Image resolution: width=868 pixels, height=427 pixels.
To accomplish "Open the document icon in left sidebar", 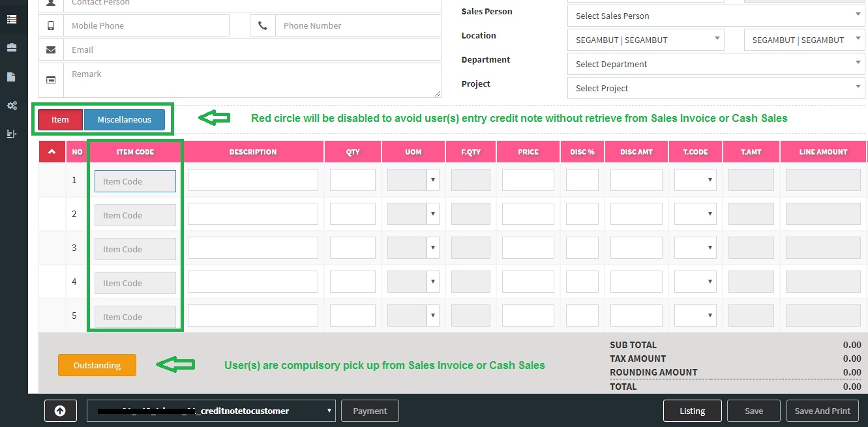I will tap(12, 77).
